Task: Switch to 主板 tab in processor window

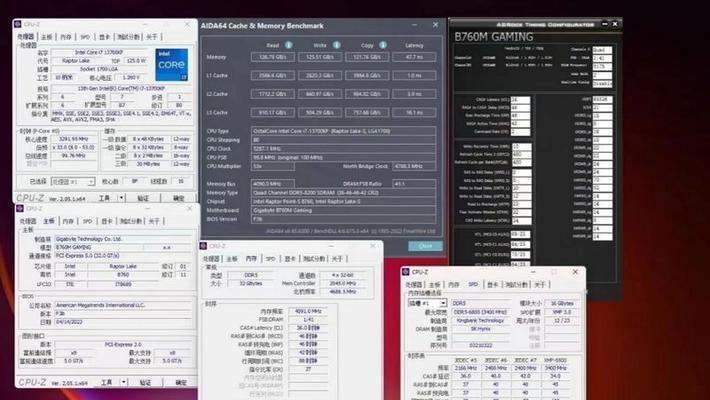Action: tap(47, 37)
